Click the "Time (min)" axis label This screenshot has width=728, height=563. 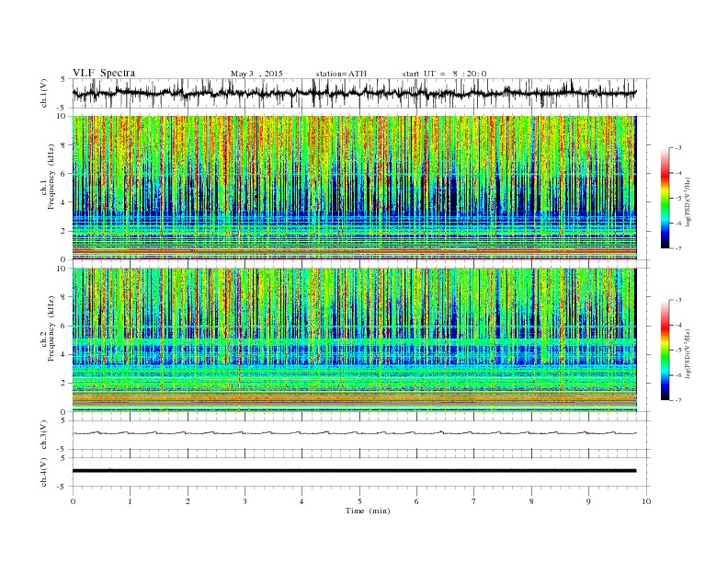click(368, 511)
